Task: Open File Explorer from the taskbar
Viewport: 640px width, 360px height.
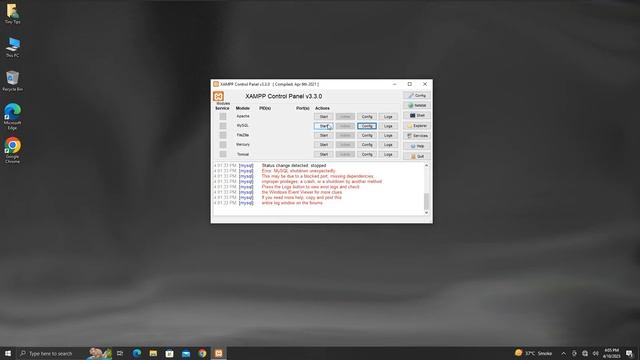Action: pos(153,353)
